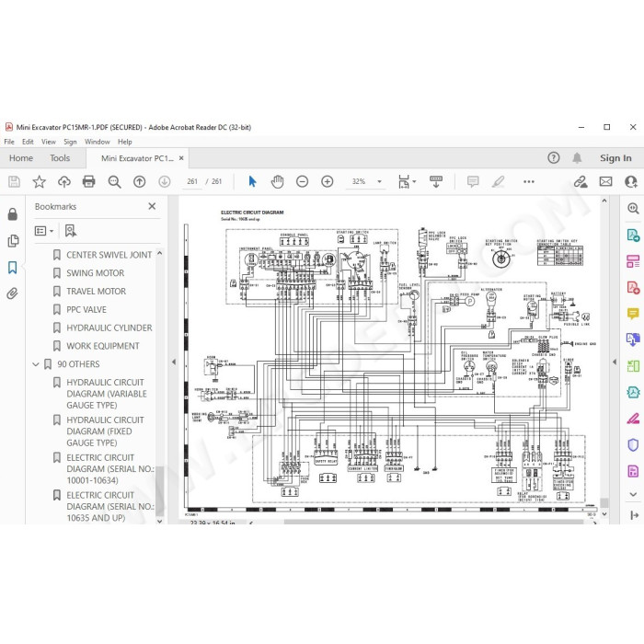Add a comment sticky note

[x=473, y=181]
